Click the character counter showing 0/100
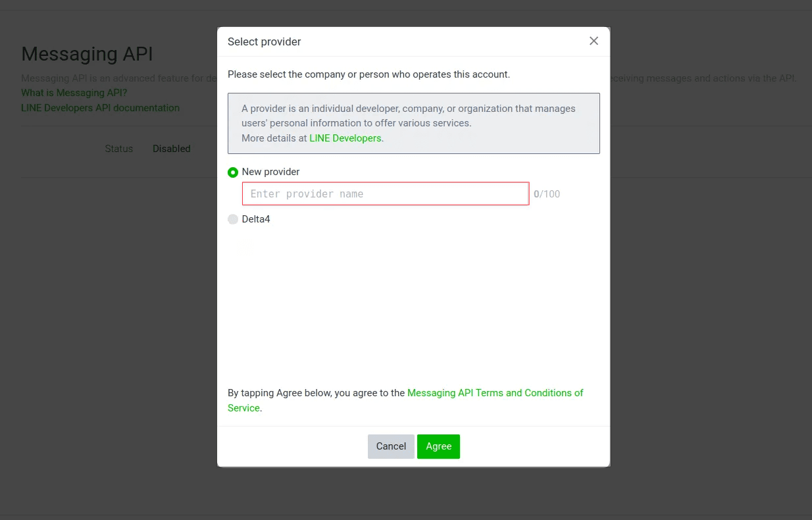Image resolution: width=812 pixels, height=520 pixels. [547, 194]
